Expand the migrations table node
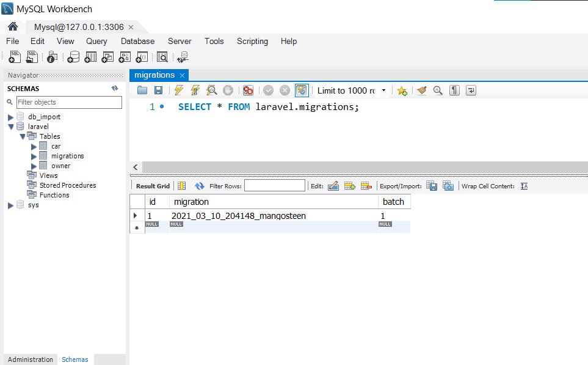Screen dimensions: 588x365 pyautogui.click(x=34, y=157)
